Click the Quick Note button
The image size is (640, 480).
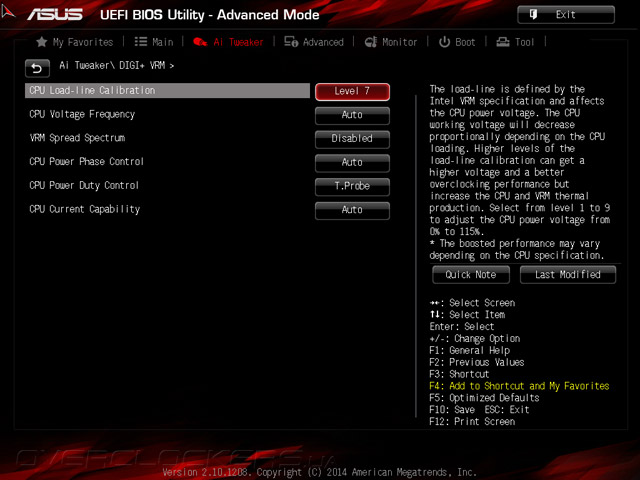[x=471, y=275]
